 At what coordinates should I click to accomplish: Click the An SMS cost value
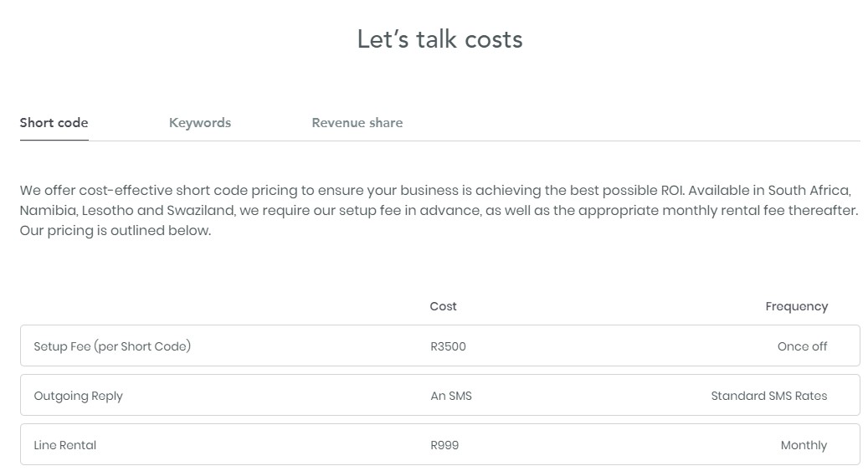(x=451, y=396)
